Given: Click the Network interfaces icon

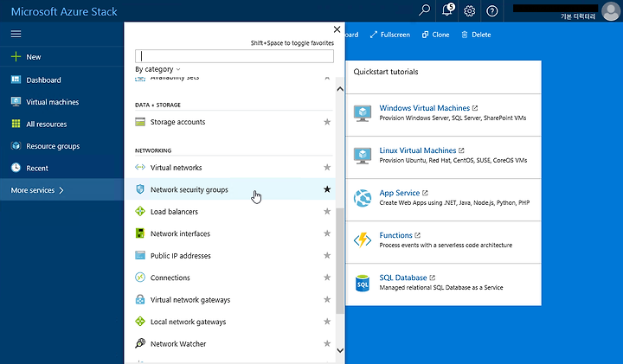Looking at the screenshot, I should [140, 233].
